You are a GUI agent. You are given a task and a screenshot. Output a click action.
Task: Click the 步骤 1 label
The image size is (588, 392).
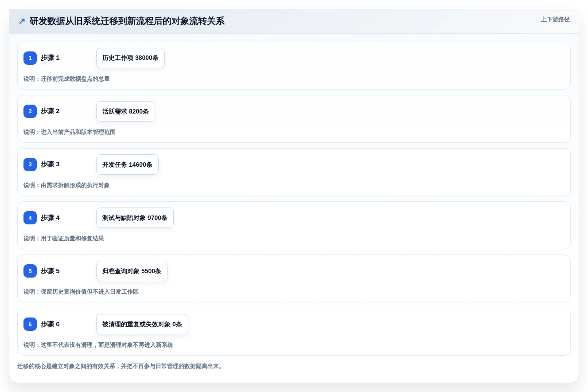pos(50,58)
